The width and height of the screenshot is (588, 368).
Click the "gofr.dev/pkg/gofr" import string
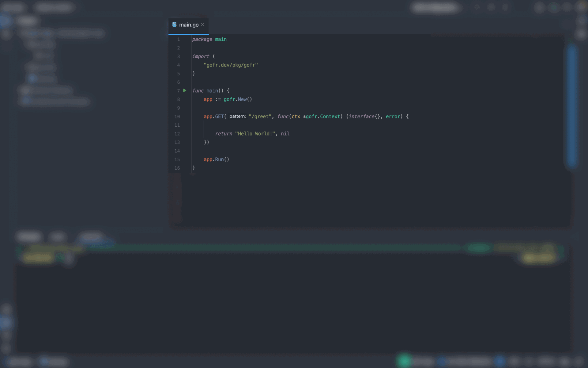[x=231, y=65]
